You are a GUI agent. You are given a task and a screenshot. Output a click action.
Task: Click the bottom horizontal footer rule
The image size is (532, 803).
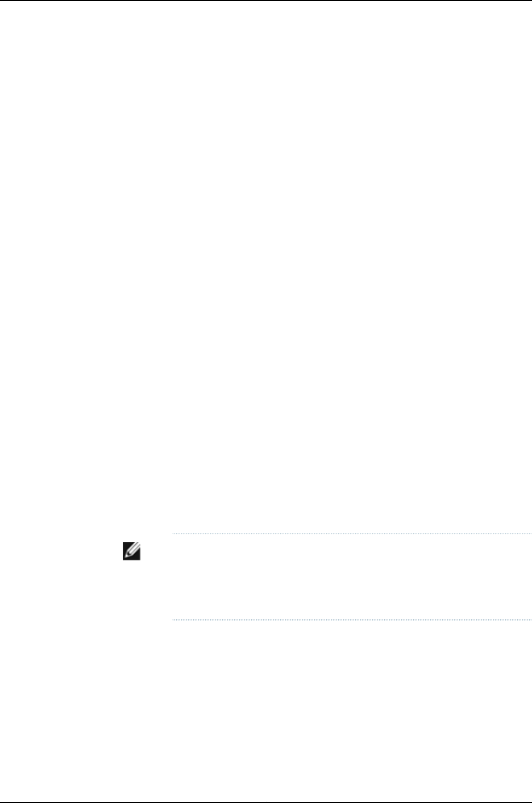click(x=266, y=802)
